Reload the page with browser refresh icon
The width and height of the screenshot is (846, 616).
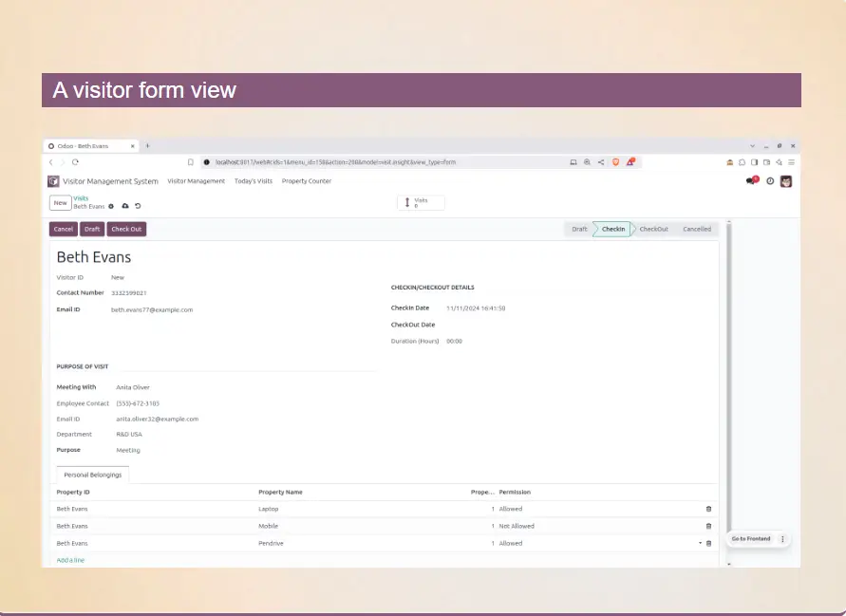76,162
